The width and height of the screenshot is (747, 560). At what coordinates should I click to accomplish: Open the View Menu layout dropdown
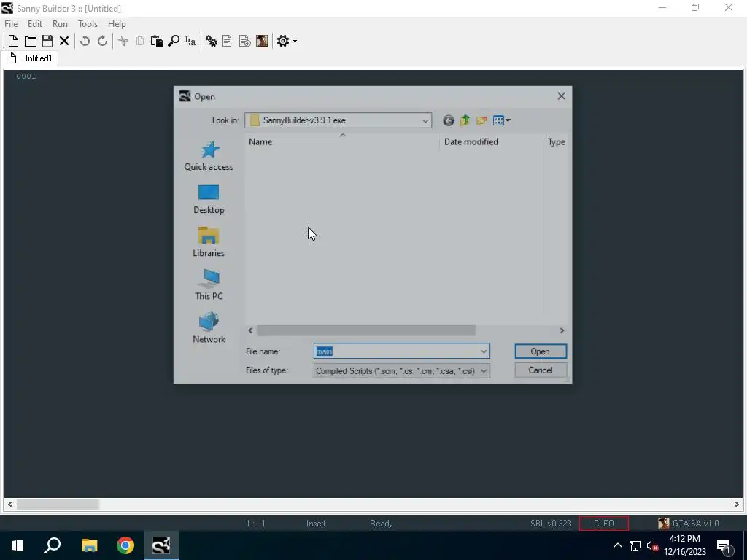click(502, 120)
